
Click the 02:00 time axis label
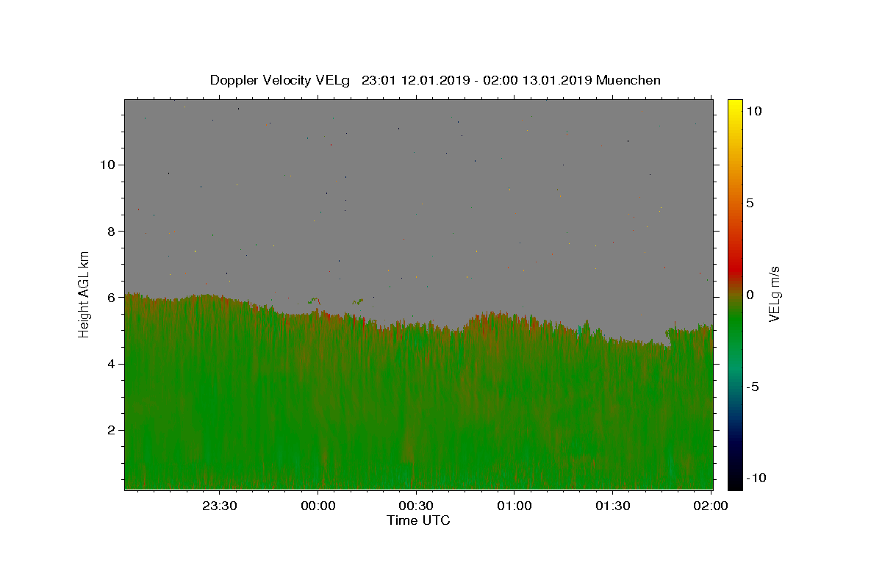point(711,506)
